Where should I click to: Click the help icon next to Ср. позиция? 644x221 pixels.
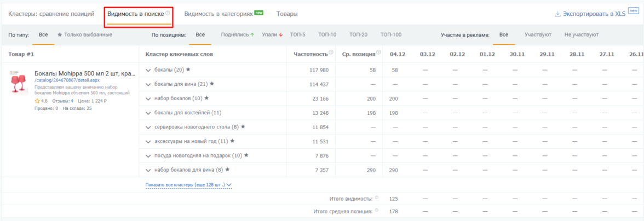tap(378, 53)
